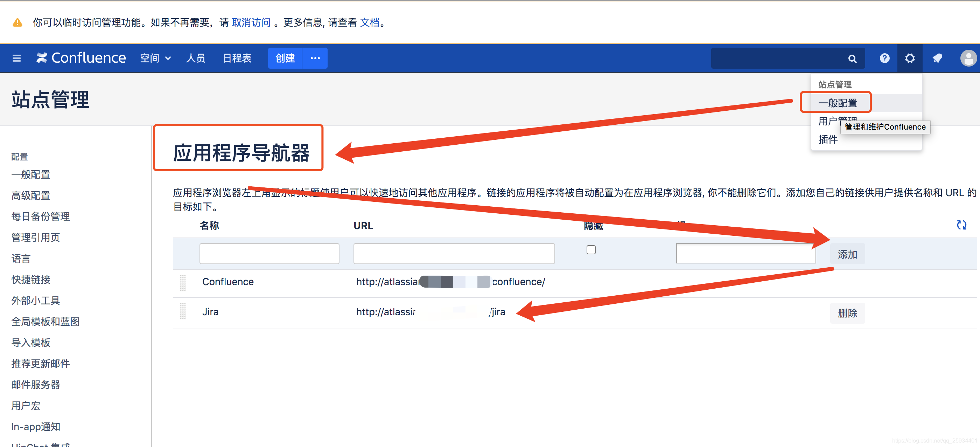
Task: Open the 文档 link in banner
Action: point(369,23)
